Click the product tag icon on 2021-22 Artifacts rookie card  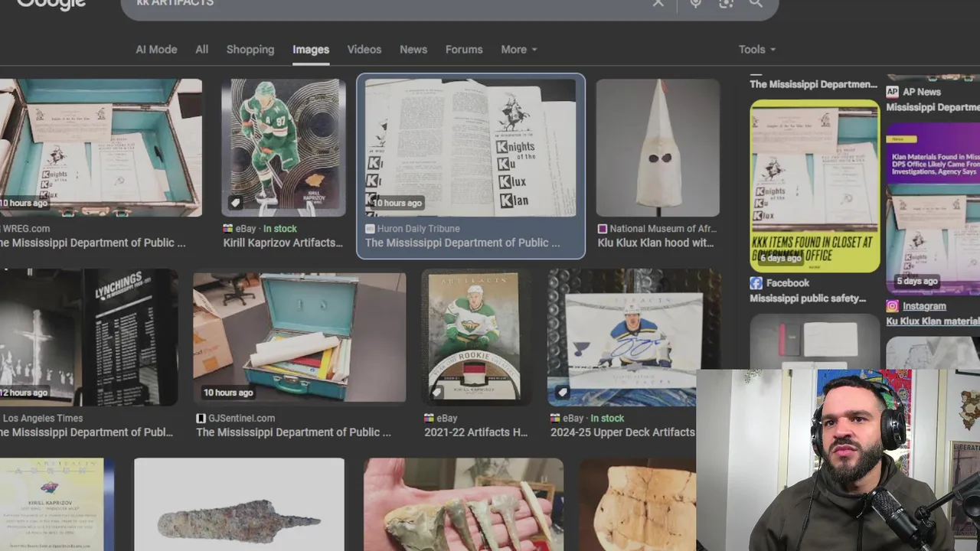[x=437, y=392]
